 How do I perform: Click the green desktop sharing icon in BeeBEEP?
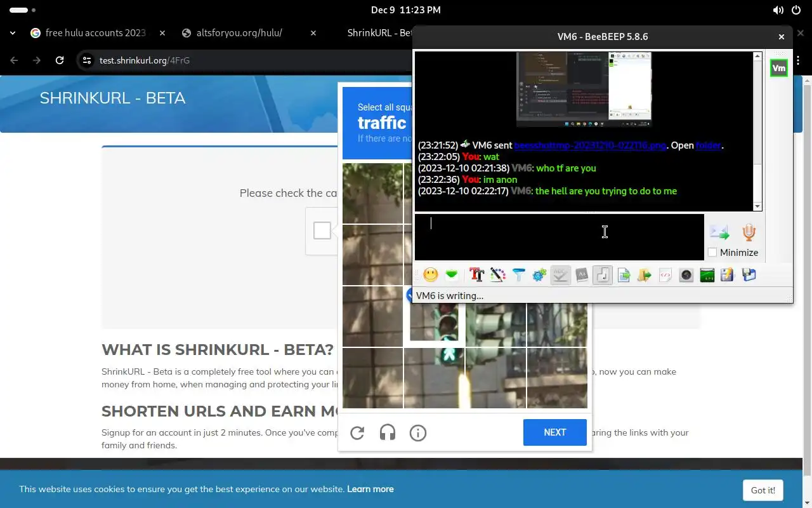click(707, 274)
